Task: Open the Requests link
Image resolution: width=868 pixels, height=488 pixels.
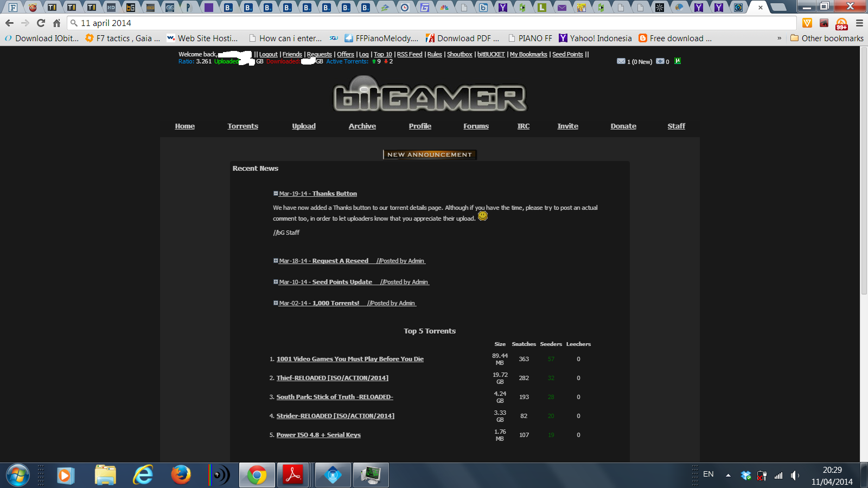Action: (320, 54)
